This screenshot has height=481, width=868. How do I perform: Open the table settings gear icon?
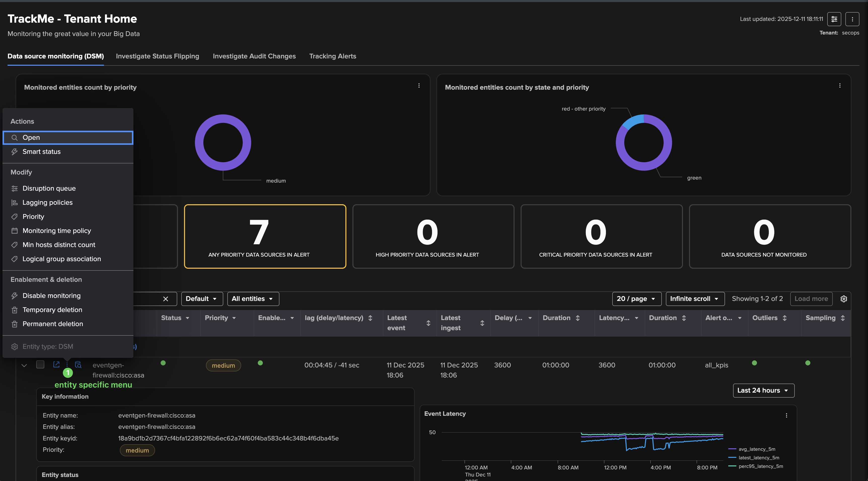pyautogui.click(x=843, y=299)
